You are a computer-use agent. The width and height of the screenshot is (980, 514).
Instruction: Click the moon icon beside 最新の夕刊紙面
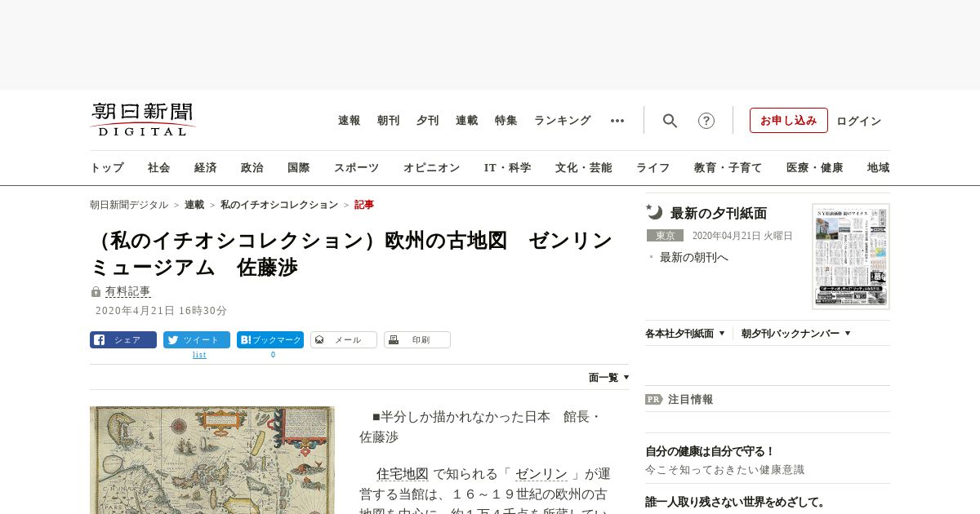click(x=654, y=212)
